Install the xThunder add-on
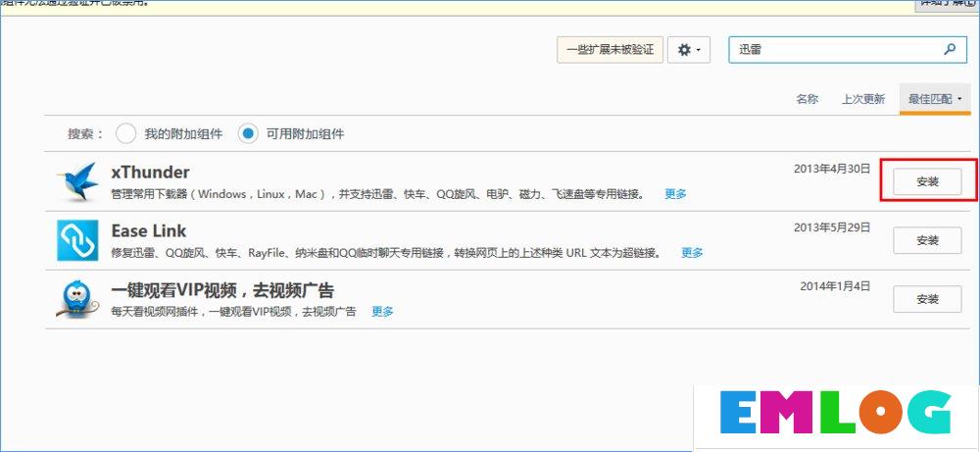 [x=927, y=181]
